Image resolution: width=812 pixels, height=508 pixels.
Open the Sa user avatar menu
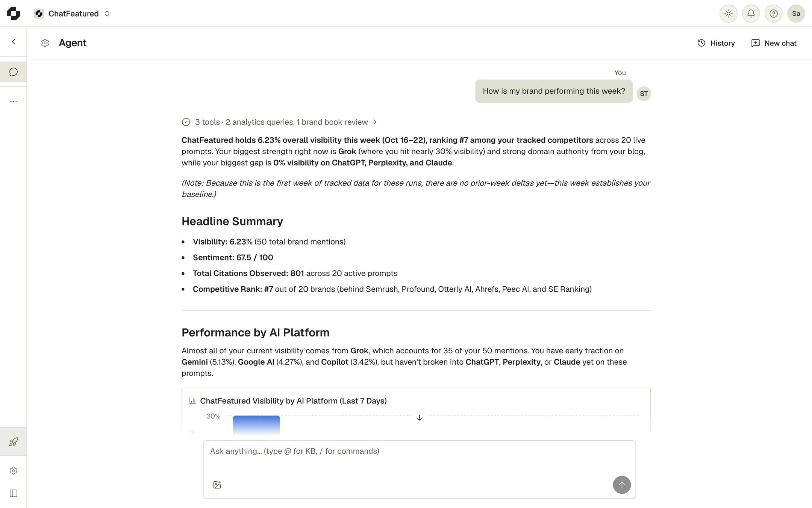point(796,14)
